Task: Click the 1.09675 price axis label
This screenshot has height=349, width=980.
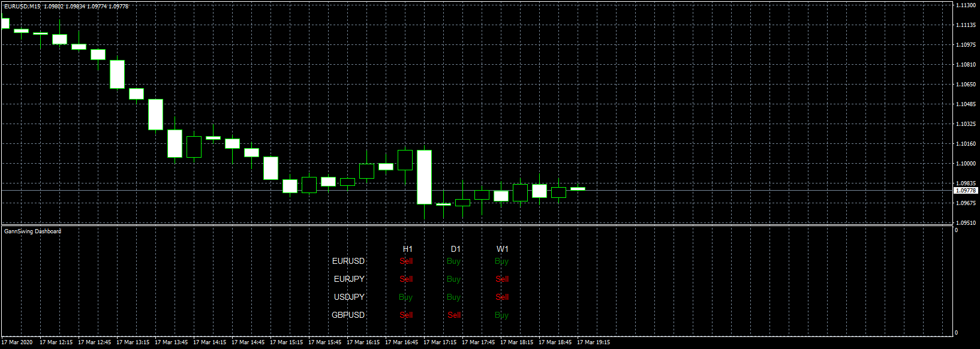Action: coord(965,203)
